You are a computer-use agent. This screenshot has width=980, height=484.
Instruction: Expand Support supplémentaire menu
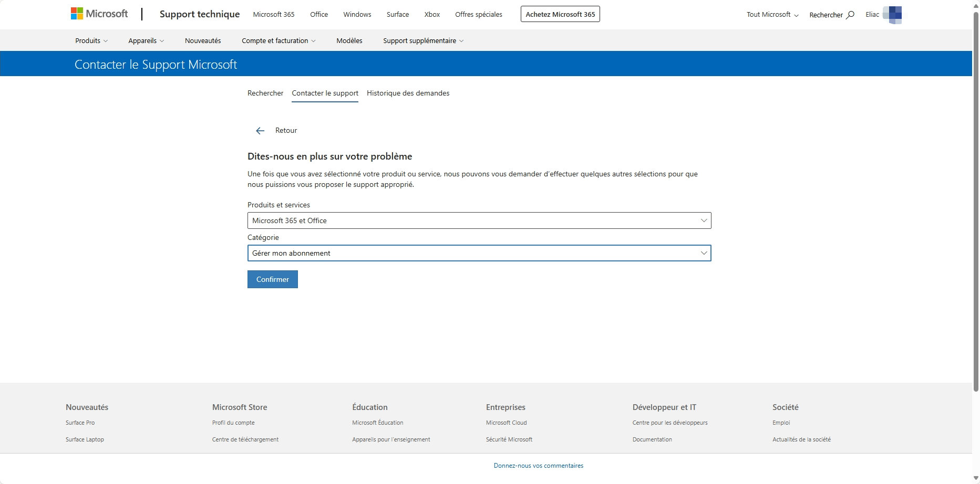tap(423, 40)
